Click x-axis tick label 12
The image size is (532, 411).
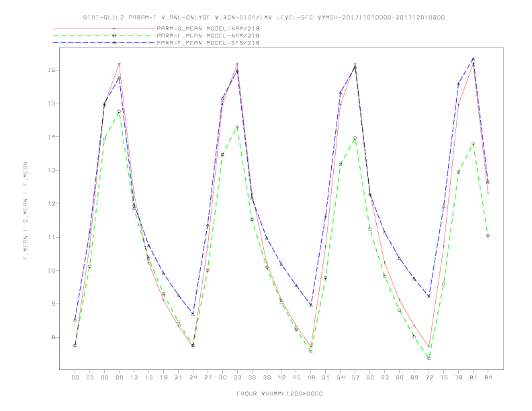pos(134,377)
